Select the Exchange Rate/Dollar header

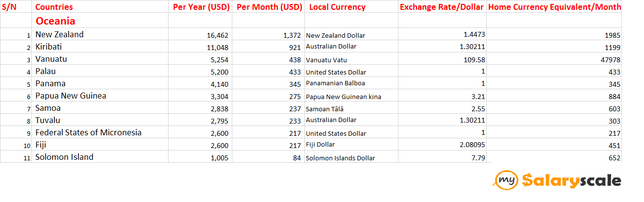[442, 7]
